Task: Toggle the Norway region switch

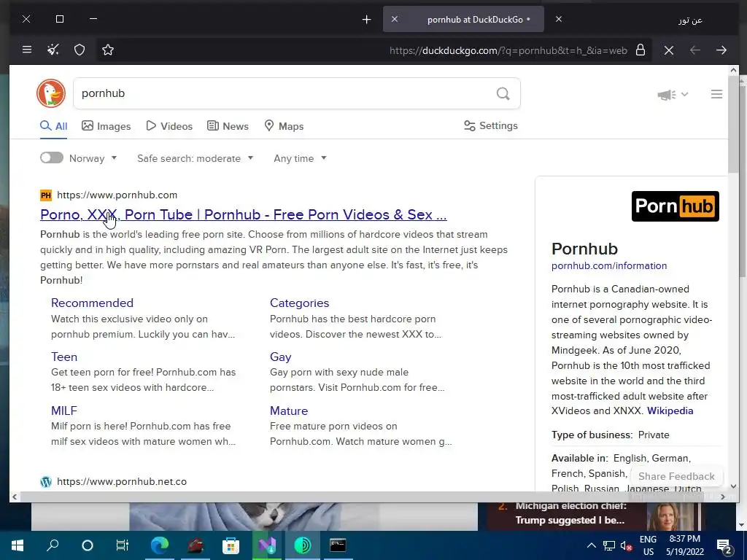Action: [52, 157]
